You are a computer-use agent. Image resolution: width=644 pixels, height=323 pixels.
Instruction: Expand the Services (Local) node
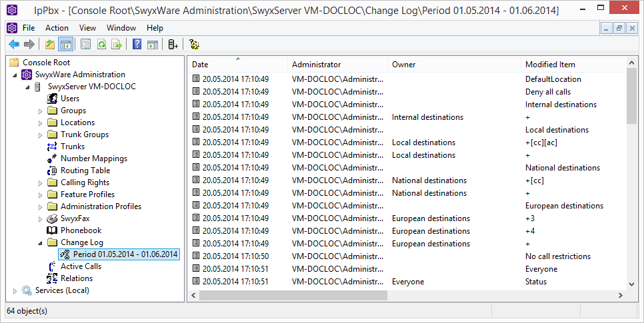(x=15, y=291)
